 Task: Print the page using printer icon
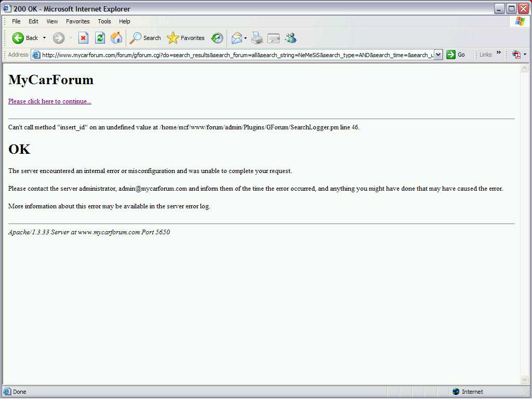257,38
